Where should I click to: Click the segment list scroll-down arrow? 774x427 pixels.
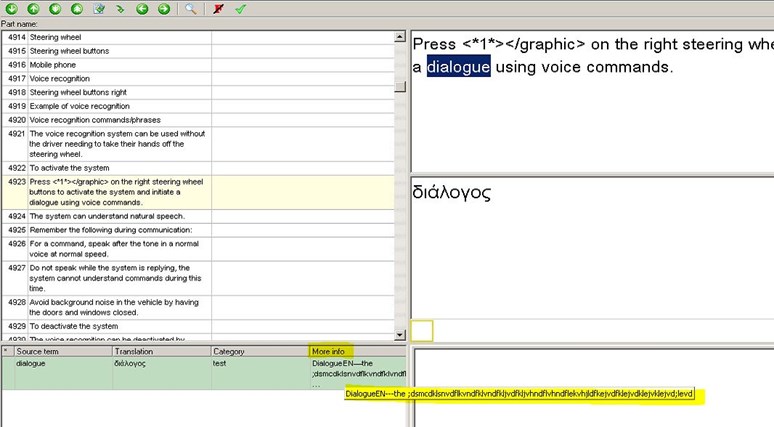pyautogui.click(x=400, y=335)
